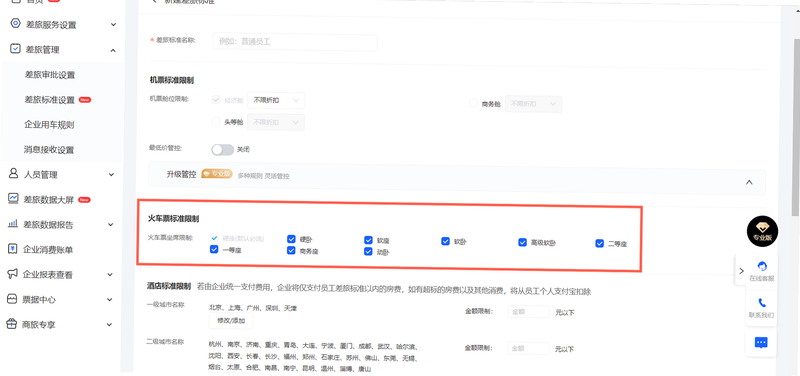Uncheck the 高级软卧 checkbox
The height and width of the screenshot is (376, 800).
tap(522, 242)
